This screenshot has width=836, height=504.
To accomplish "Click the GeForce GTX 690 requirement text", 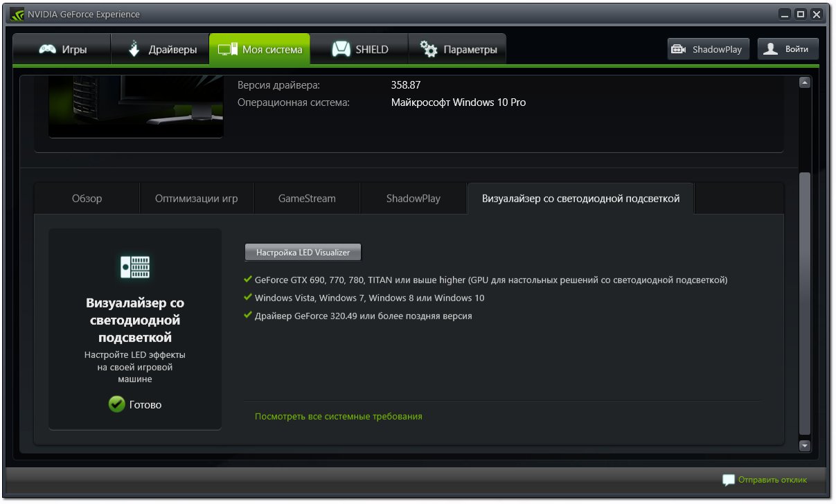I will click(x=491, y=280).
